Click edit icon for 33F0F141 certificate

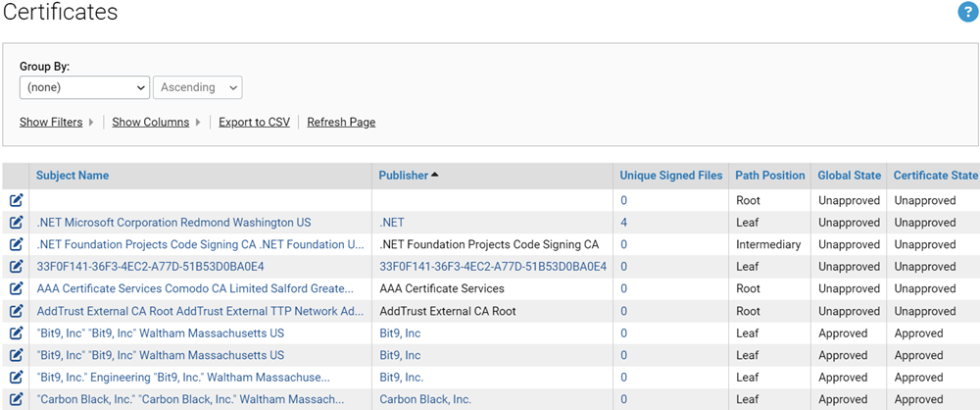[x=17, y=267]
